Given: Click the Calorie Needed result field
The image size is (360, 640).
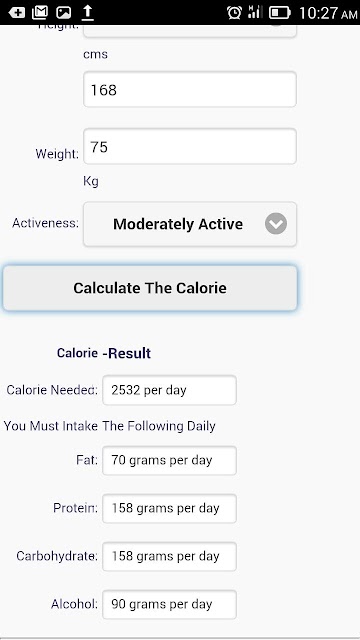Looking at the screenshot, I should 169,390.
